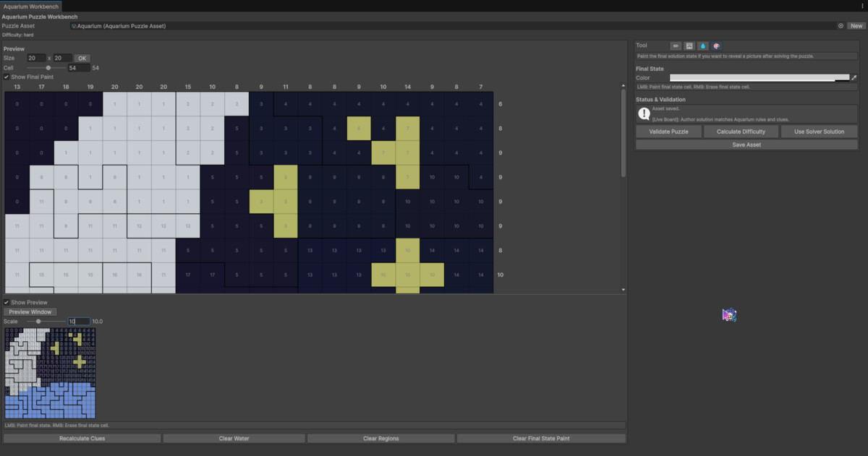The height and width of the screenshot is (456, 868).
Task: Click the Clear Water button
Action: coord(234,439)
